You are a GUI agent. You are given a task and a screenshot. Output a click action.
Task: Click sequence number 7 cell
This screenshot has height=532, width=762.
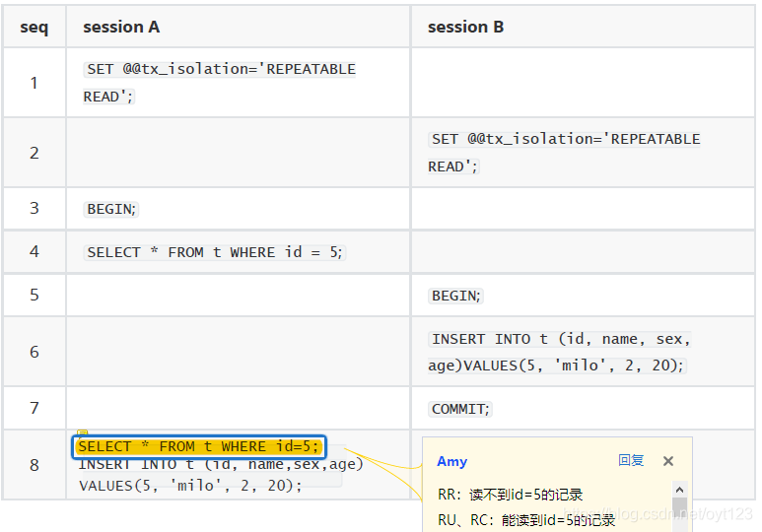point(35,408)
